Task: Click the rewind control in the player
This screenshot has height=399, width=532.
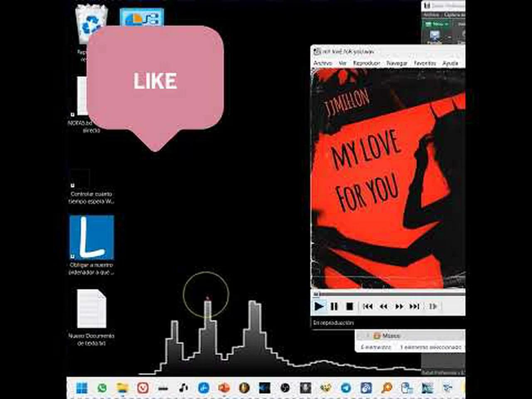Action: coord(383,306)
